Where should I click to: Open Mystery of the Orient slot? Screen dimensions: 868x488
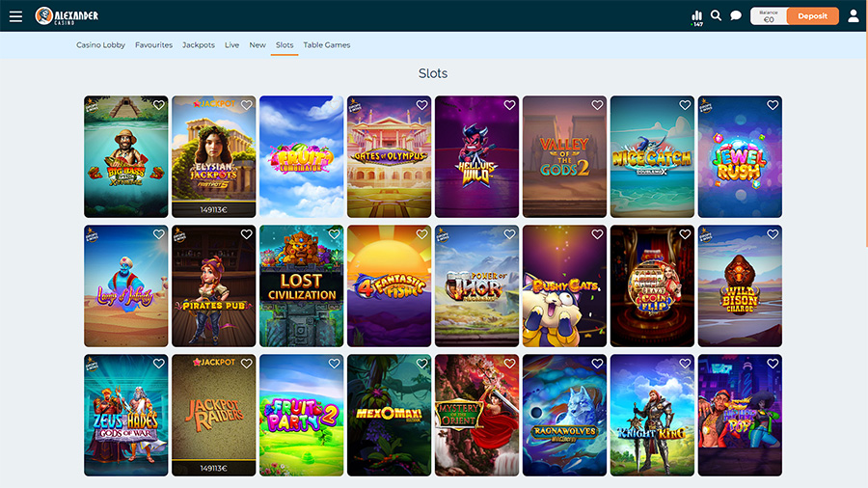tap(476, 415)
